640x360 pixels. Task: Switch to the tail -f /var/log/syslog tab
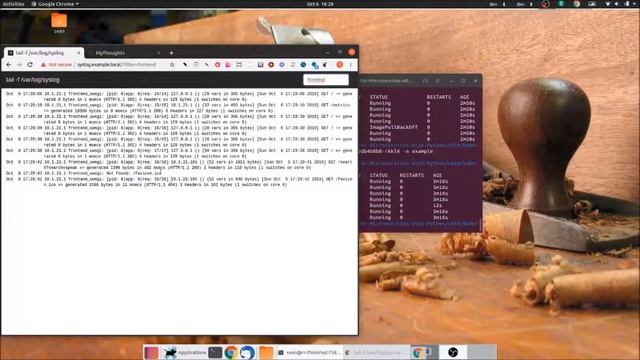pos(44,53)
